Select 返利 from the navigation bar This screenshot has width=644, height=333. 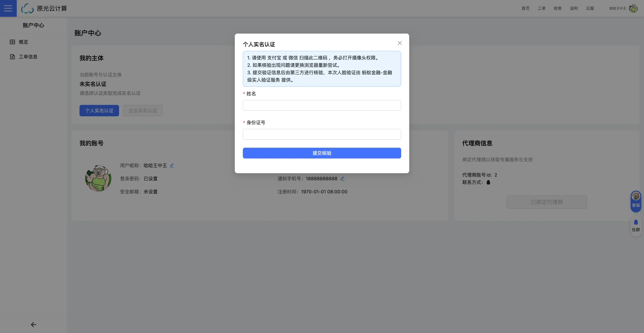[x=574, y=8]
